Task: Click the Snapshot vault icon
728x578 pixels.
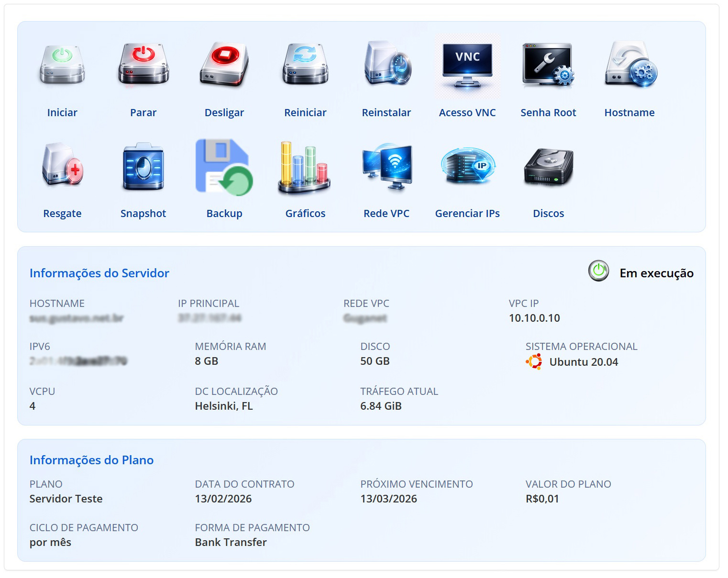Action: [143, 167]
